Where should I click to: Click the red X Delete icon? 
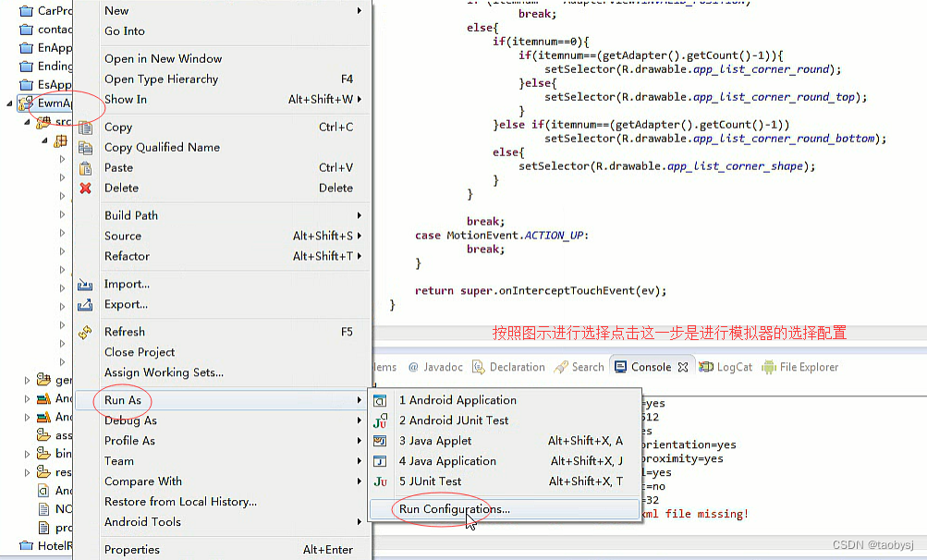coord(85,188)
